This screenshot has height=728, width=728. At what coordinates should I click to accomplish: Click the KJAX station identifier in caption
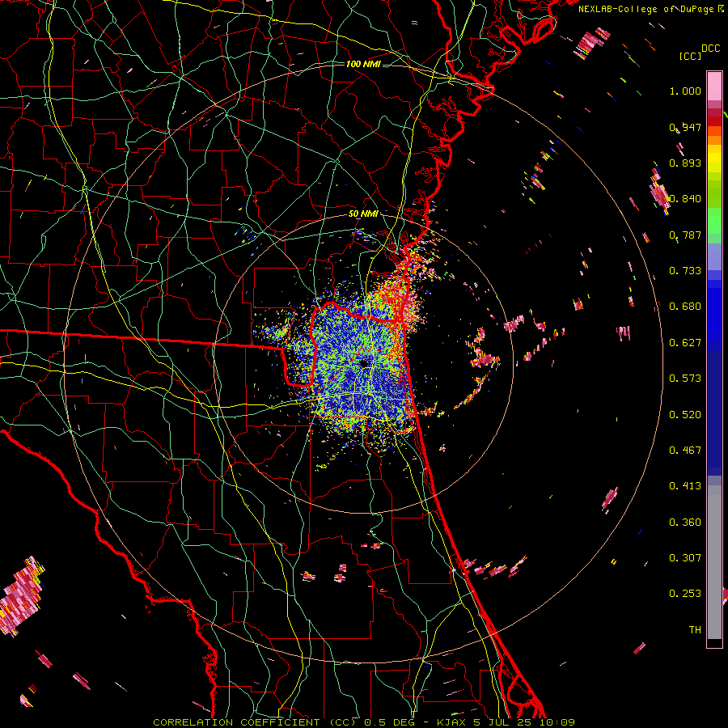452,722
